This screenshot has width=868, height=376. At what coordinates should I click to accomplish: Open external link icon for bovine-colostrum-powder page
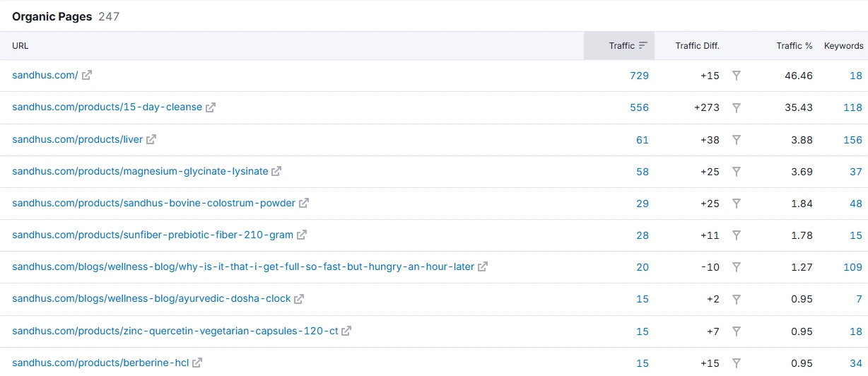pos(304,203)
